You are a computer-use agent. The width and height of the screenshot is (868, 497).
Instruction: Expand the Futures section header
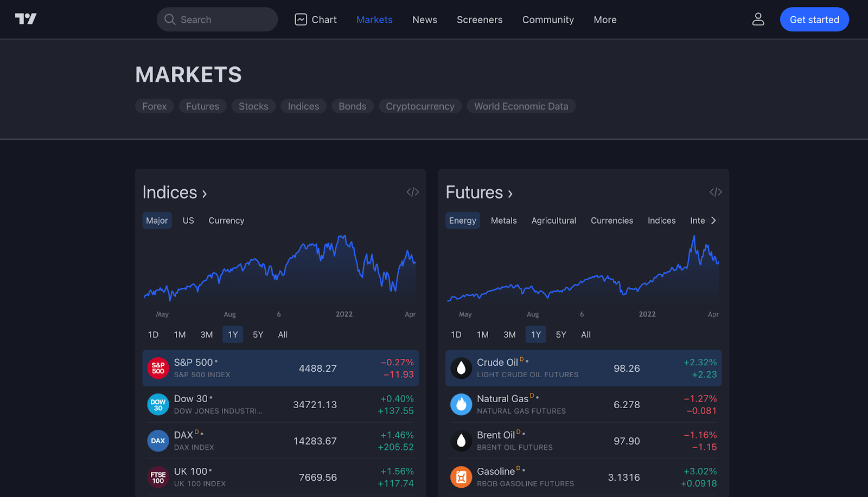[479, 192]
